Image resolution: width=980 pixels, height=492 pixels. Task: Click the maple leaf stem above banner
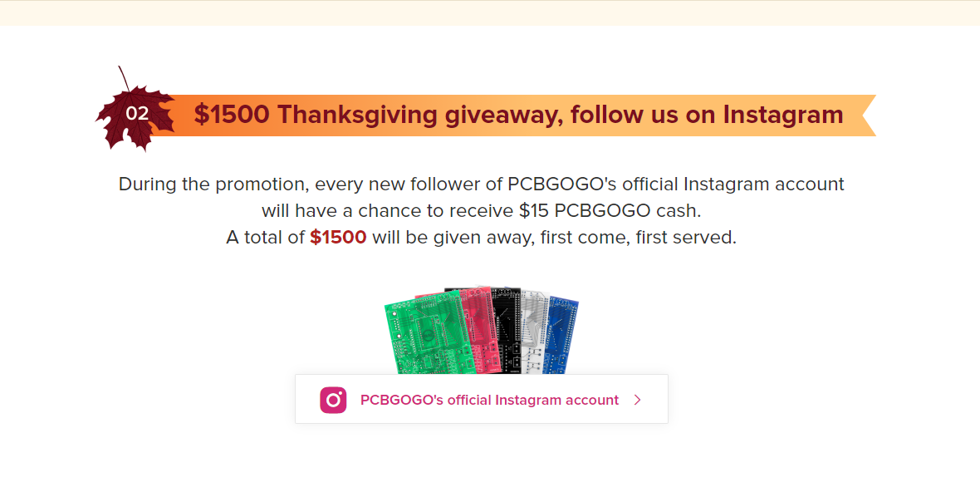125,79
